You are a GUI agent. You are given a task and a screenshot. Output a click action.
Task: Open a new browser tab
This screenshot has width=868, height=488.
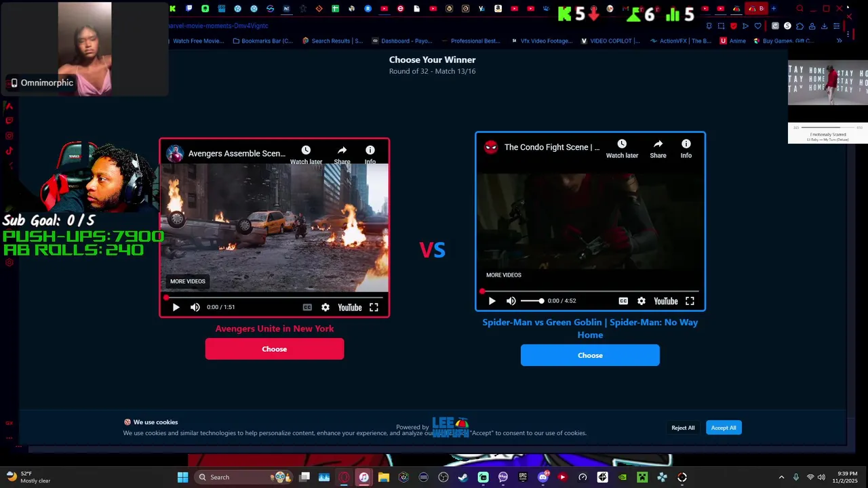[x=774, y=9]
